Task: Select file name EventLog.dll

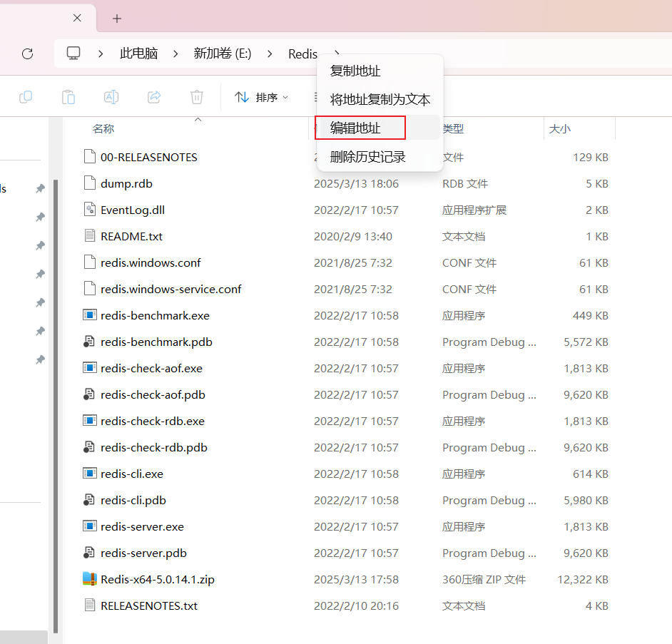Action: pyautogui.click(x=133, y=210)
